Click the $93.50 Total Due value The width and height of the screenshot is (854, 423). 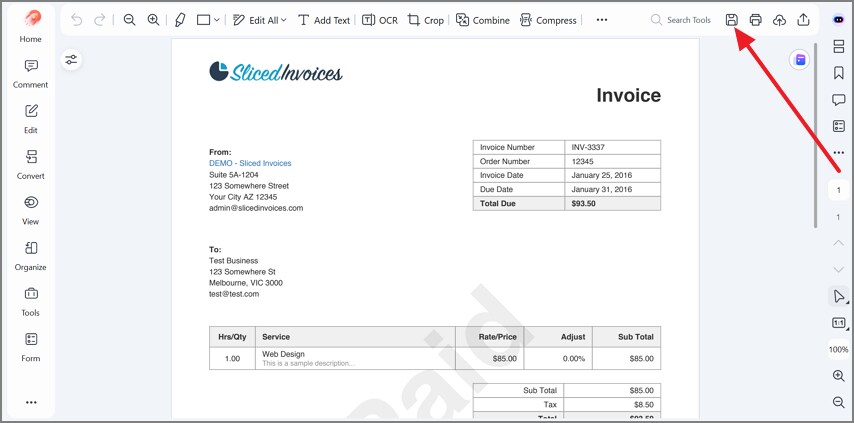click(x=583, y=204)
